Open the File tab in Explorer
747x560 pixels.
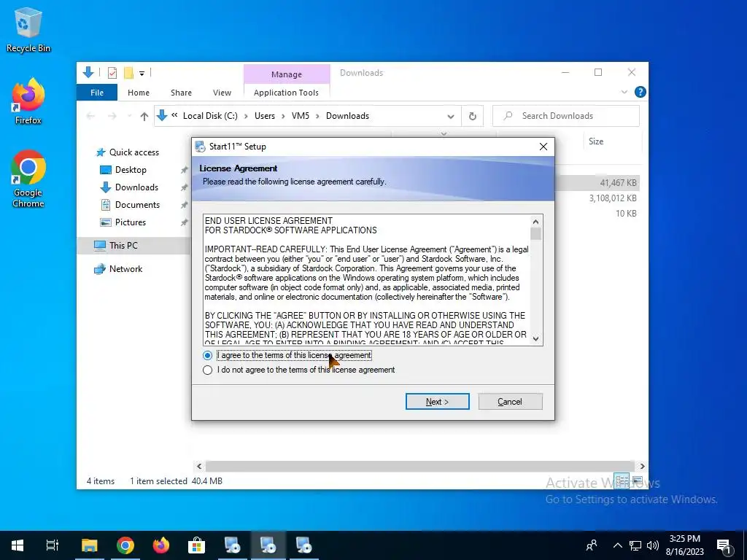click(x=97, y=93)
